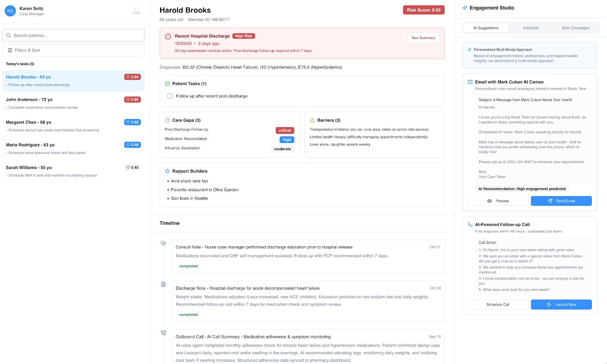
Task: Click Sarah Williams 0.45 risk badge
Action: coord(132,167)
